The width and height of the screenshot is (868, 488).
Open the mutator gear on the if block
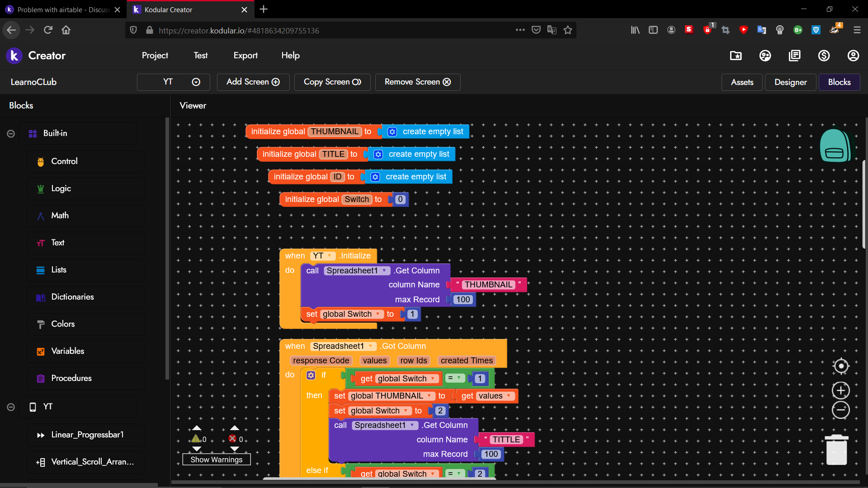(x=311, y=375)
